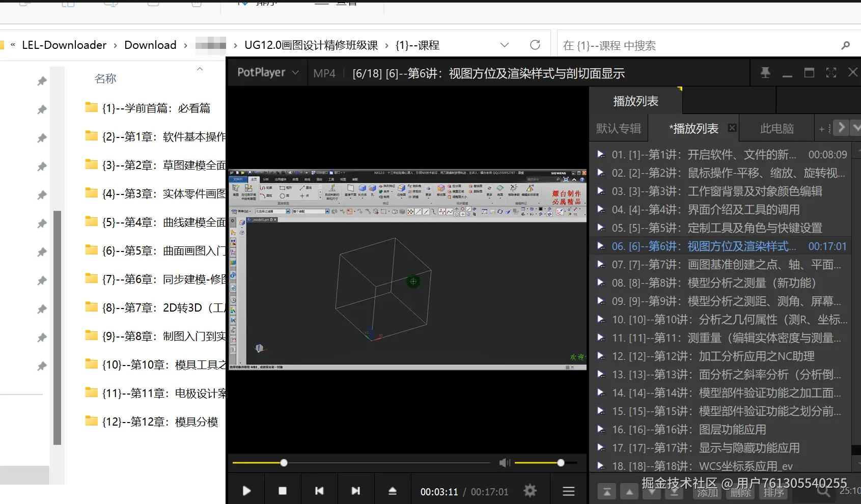Start playback with the play button
Viewport: 861px width, 504px height.
[x=246, y=490]
